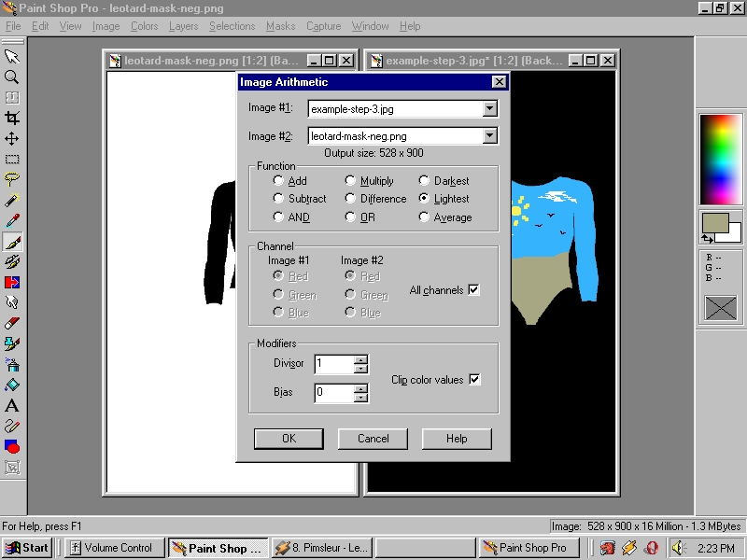The height and width of the screenshot is (560, 747).
Task: Select the Dropper tool
Action: (x=12, y=220)
